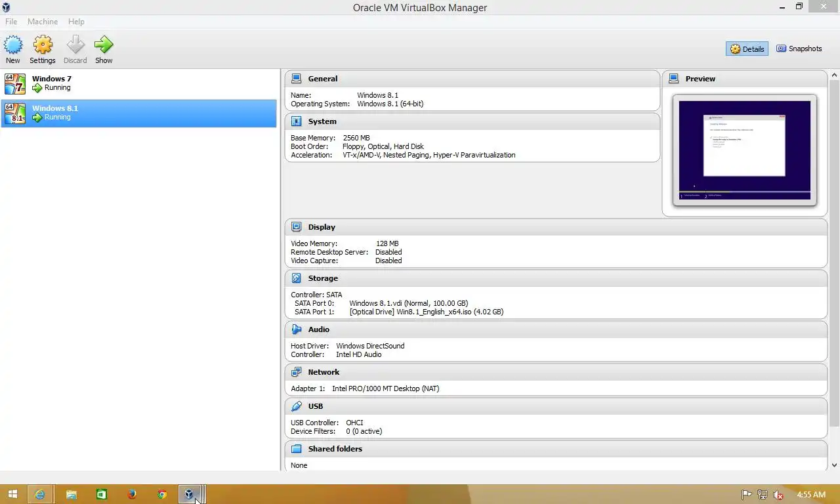Click the Windows 8.1 (64-bit) operating system text
The height and width of the screenshot is (504, 840).
[390, 104]
